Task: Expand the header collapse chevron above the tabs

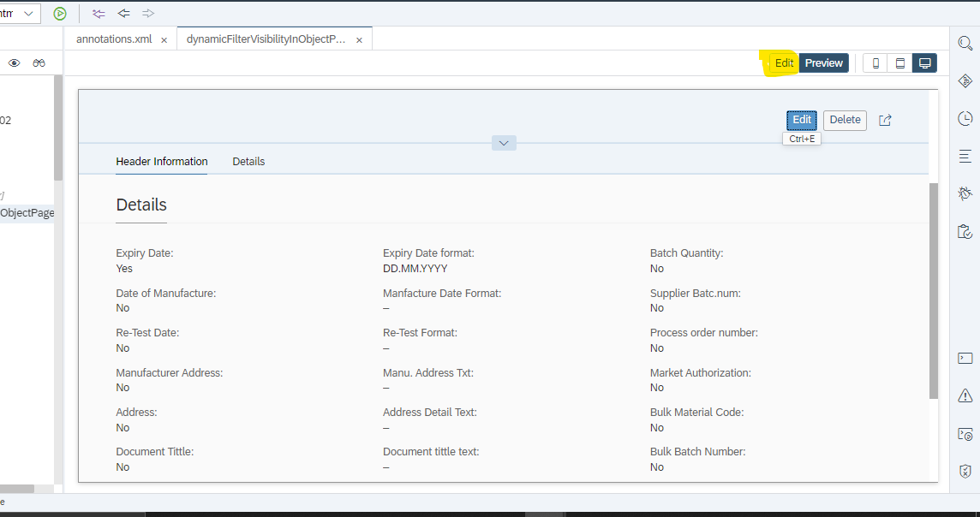Action: pyautogui.click(x=504, y=142)
